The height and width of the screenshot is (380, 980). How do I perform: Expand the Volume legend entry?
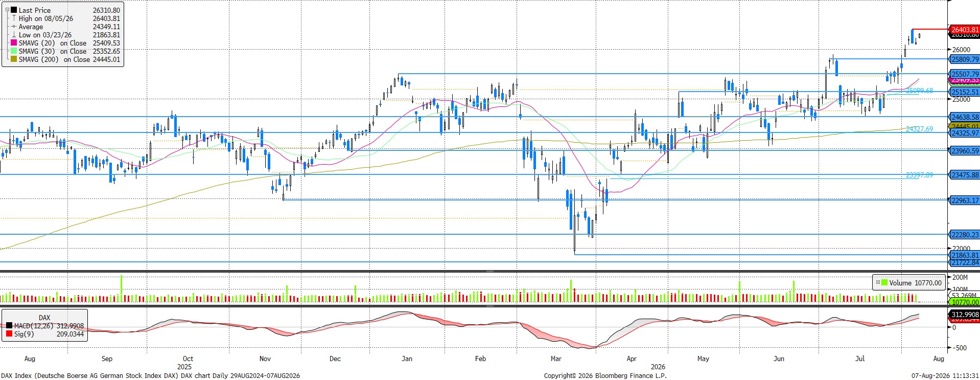pyautogui.click(x=878, y=282)
